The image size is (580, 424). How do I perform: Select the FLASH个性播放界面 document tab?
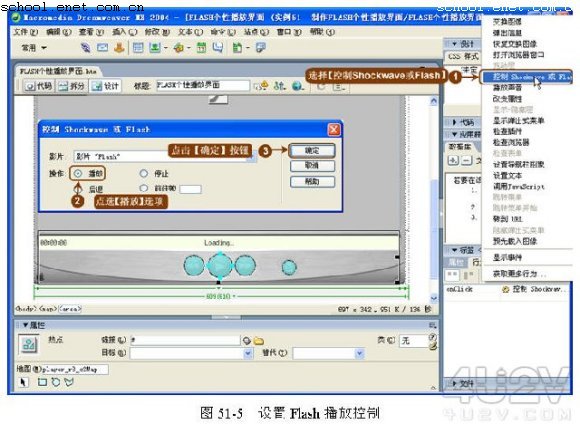58,71
